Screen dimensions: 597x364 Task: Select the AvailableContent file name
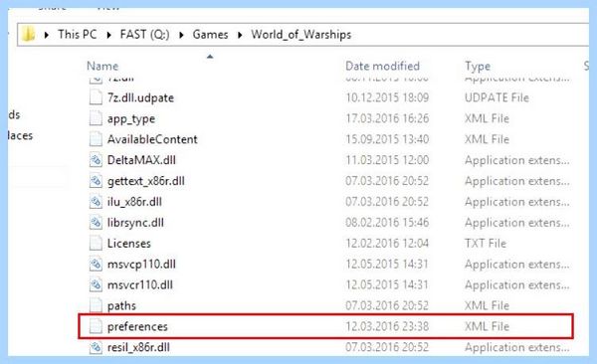[x=152, y=139]
